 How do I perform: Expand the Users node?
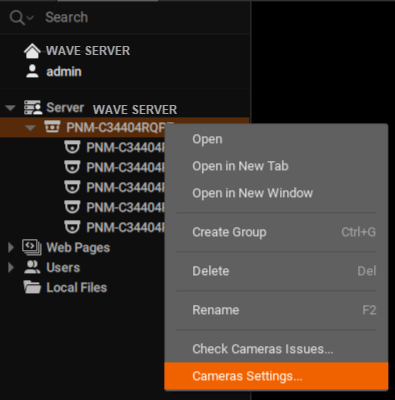11,267
